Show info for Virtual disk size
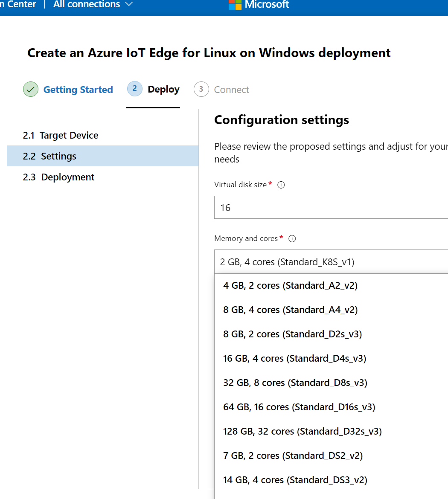The height and width of the screenshot is (499, 448). pos(281,185)
